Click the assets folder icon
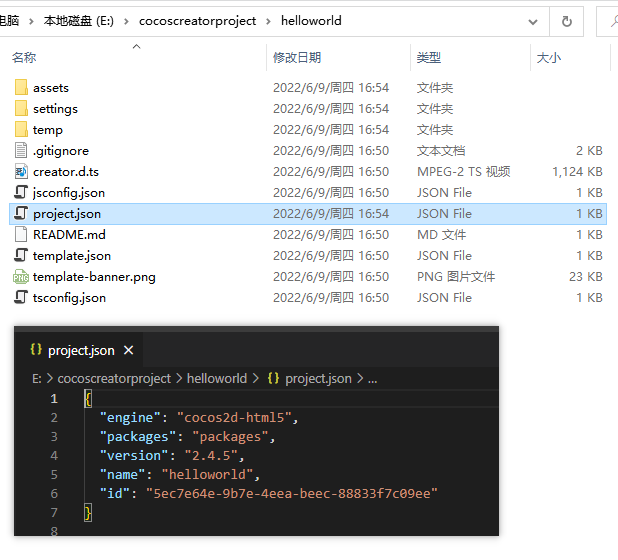Image resolution: width=618 pixels, height=560 pixels. (x=21, y=88)
